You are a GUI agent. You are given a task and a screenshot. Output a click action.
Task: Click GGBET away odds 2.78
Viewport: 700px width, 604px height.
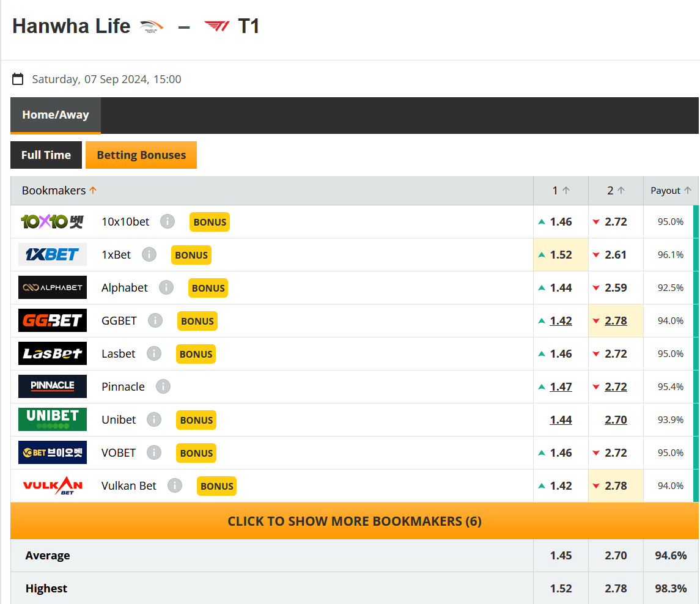pyautogui.click(x=616, y=320)
